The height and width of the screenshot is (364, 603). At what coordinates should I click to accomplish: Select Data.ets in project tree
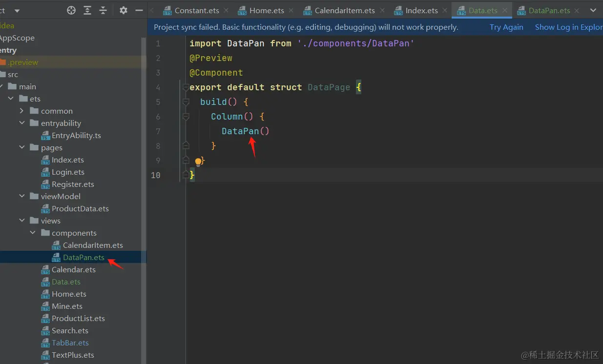pos(66,282)
